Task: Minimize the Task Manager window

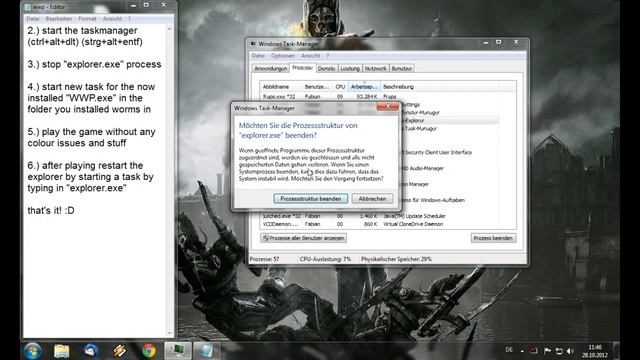Action: pos(485,42)
